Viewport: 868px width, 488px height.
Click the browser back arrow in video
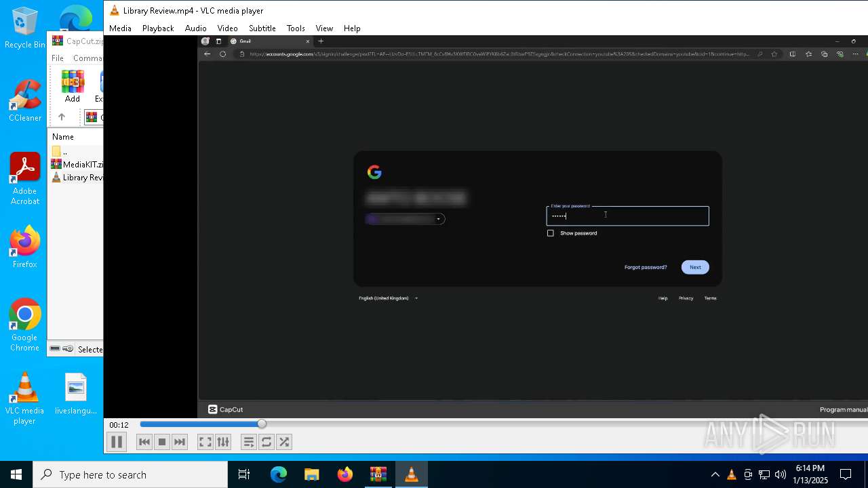[208, 54]
